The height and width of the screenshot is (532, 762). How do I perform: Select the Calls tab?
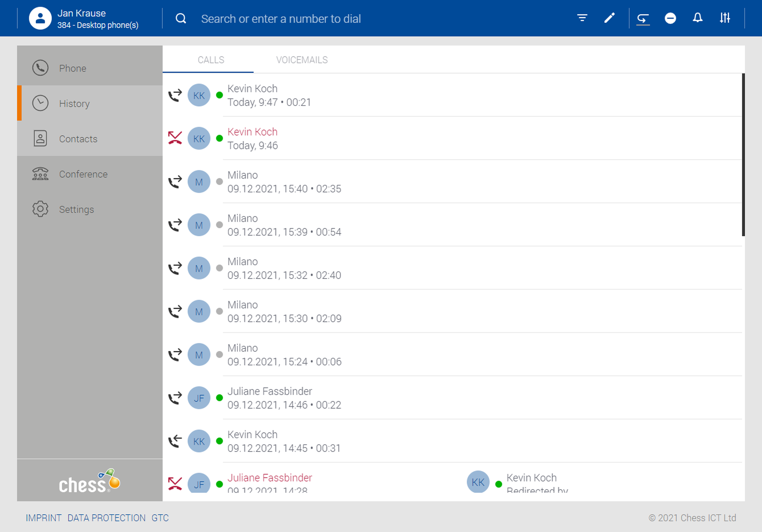pos(211,60)
